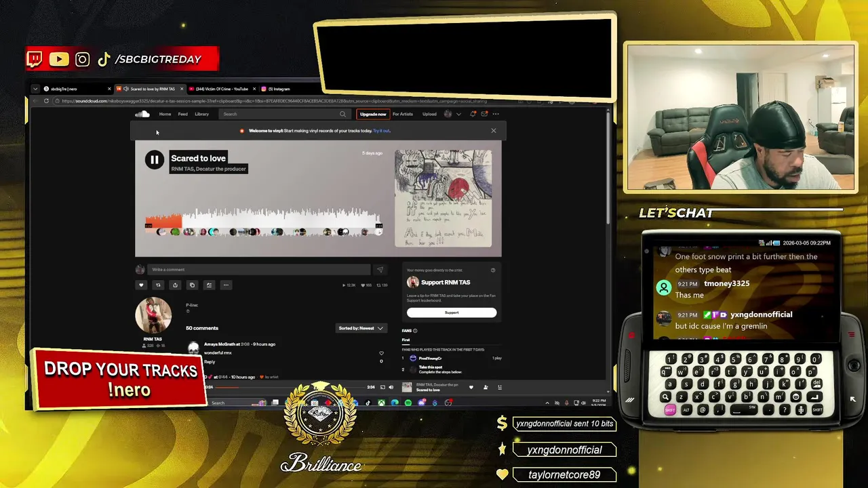The height and width of the screenshot is (488, 868).
Task: Open Next up queue in player
Action: tap(500, 387)
